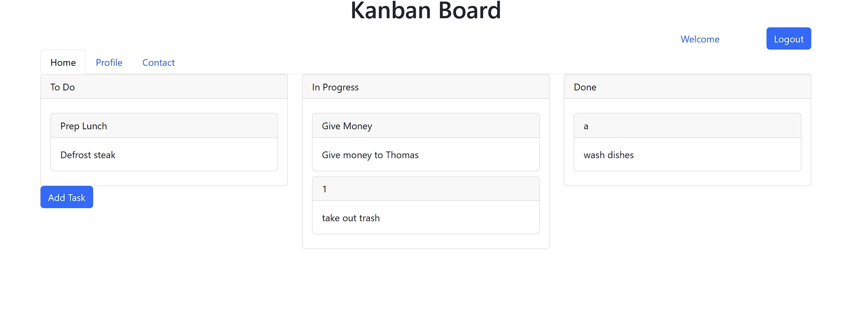Switch to the Home tab
868x316 pixels.
[63, 63]
